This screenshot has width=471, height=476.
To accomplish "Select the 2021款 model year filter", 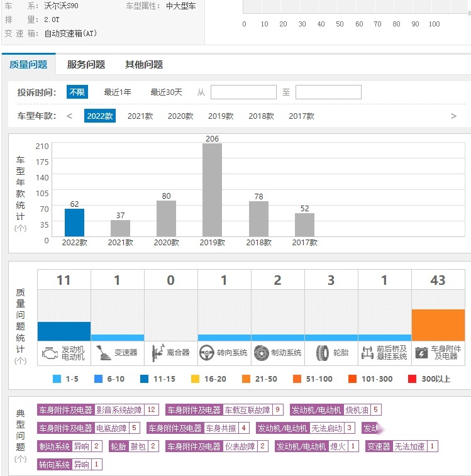I will point(140,116).
